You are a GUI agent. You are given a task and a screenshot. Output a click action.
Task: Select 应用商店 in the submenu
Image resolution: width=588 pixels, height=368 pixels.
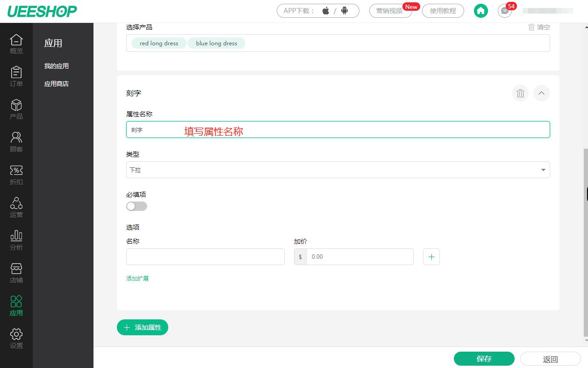click(57, 84)
